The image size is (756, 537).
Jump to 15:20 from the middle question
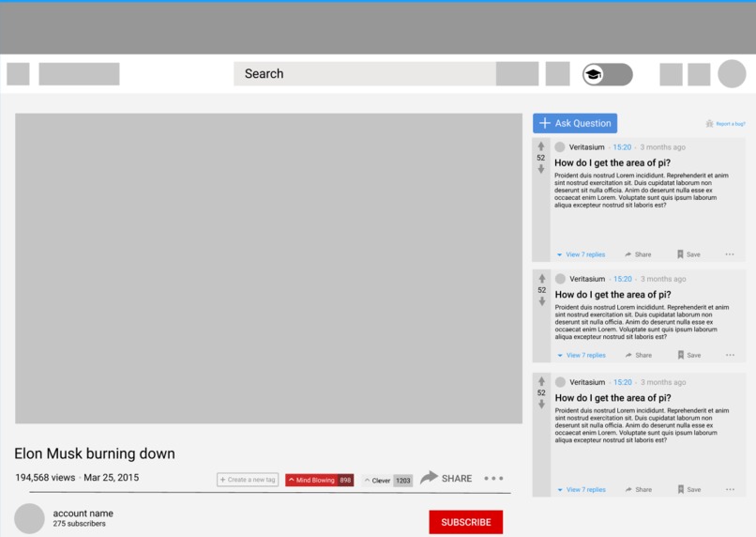pos(623,279)
